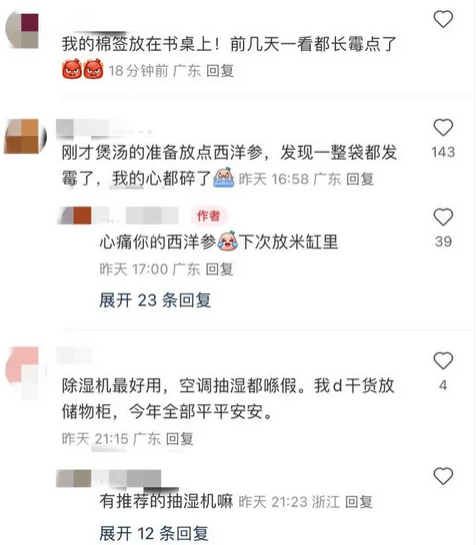
Task: Like the author's reply with 39 likes
Action: click(443, 217)
